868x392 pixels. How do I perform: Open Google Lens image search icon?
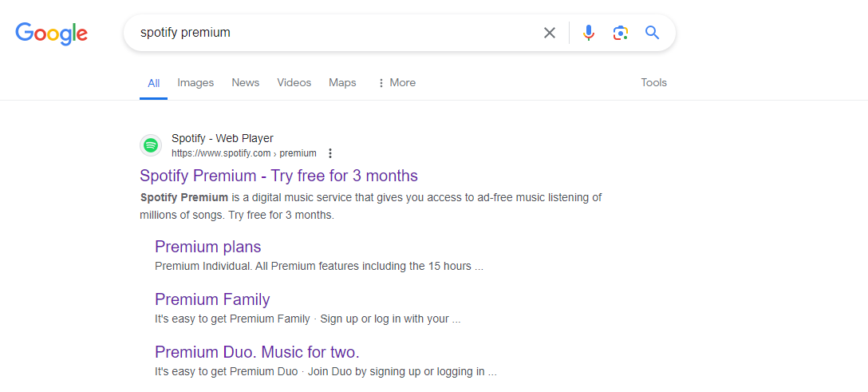pyautogui.click(x=621, y=33)
